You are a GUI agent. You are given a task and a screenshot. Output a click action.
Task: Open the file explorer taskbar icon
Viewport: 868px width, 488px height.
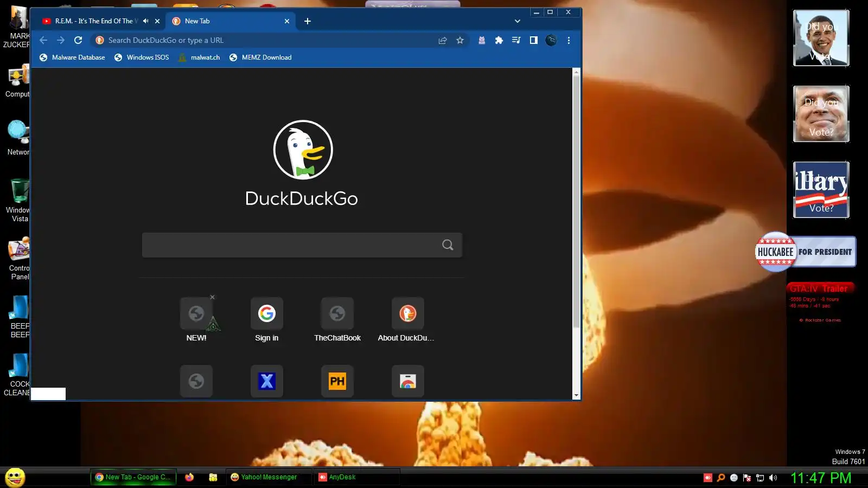(213, 477)
